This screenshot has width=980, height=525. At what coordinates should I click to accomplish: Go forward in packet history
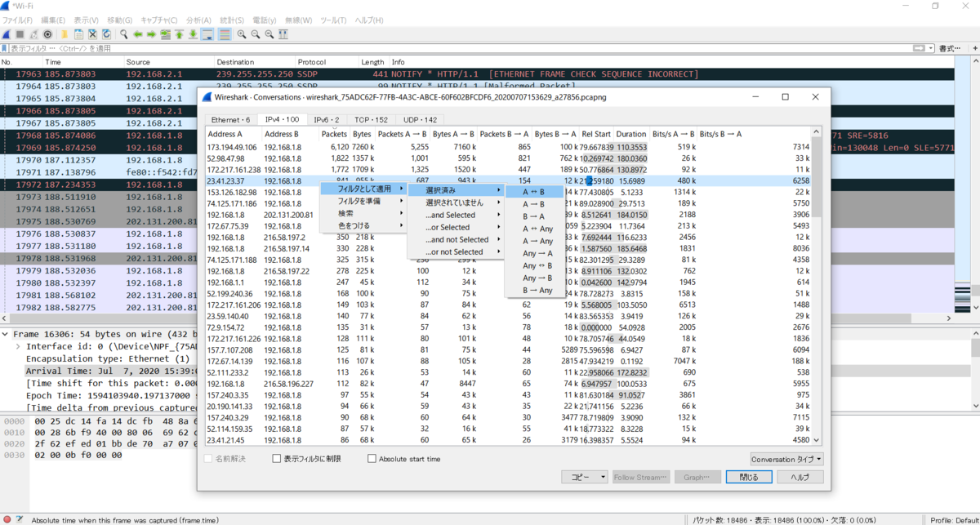[x=152, y=34]
